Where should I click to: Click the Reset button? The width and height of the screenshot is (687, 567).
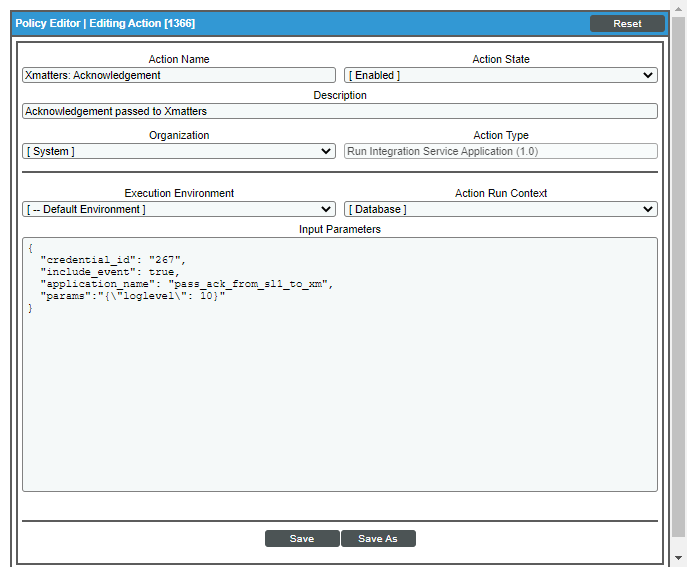pyautogui.click(x=627, y=24)
